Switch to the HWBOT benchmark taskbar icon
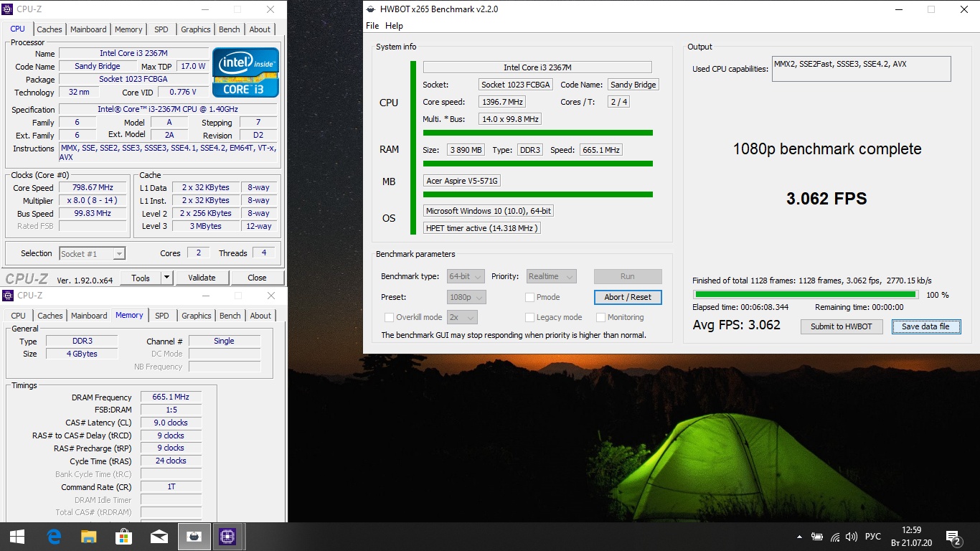 click(x=194, y=537)
